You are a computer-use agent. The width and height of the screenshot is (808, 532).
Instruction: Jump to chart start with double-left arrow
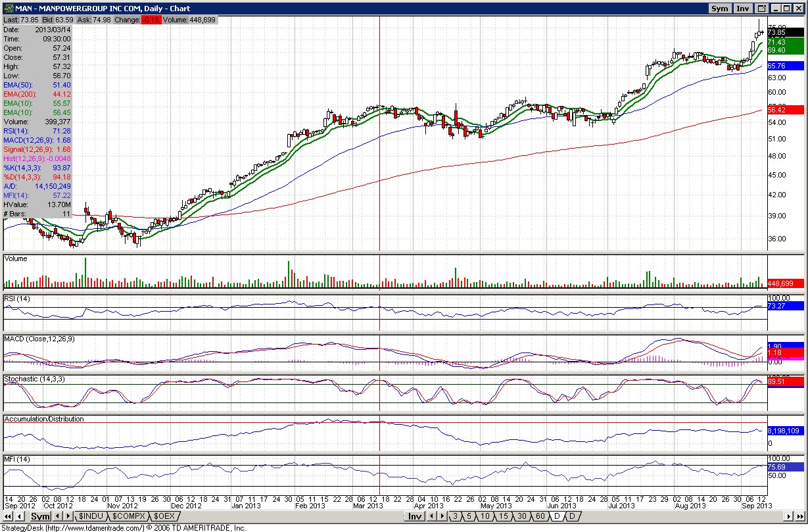pos(8,516)
